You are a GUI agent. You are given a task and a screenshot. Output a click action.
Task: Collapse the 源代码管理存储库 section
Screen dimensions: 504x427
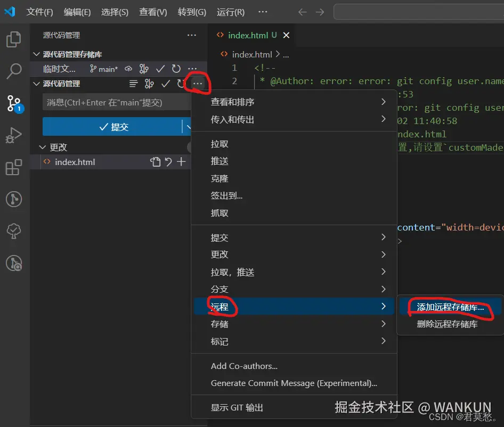(x=37, y=54)
